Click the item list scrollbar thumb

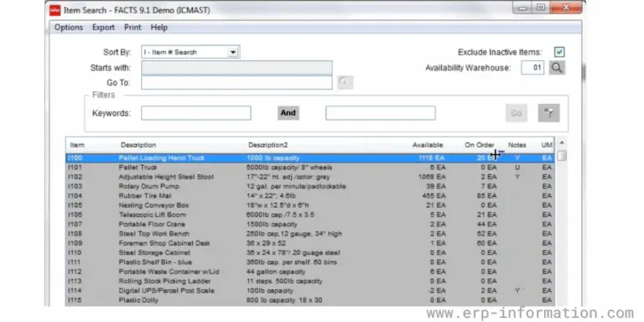point(562,156)
